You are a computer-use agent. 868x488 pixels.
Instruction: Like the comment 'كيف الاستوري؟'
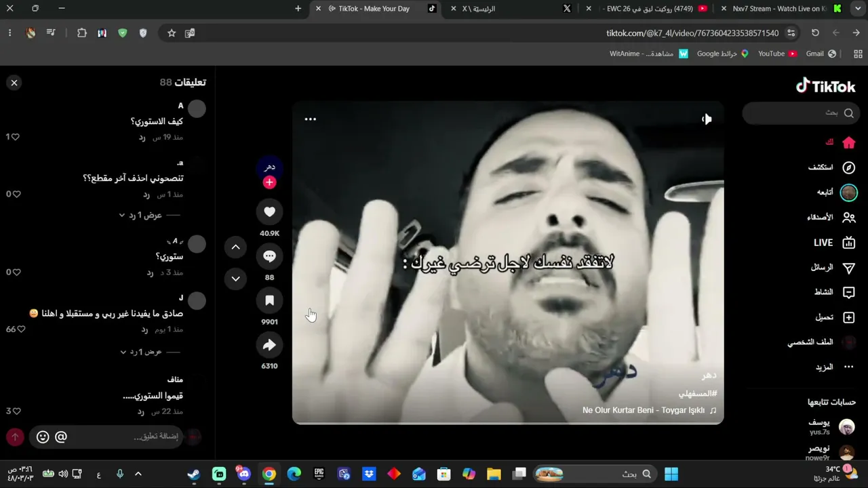tap(15, 137)
